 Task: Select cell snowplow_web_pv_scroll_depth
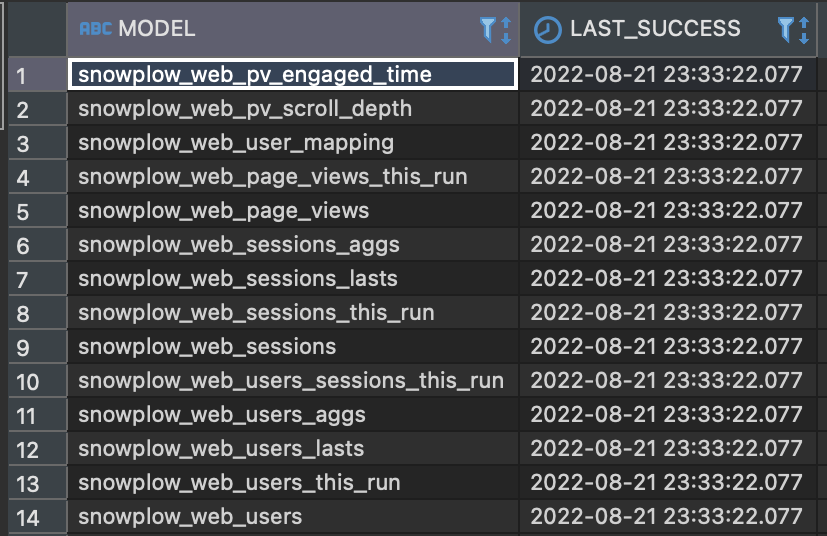click(x=293, y=109)
